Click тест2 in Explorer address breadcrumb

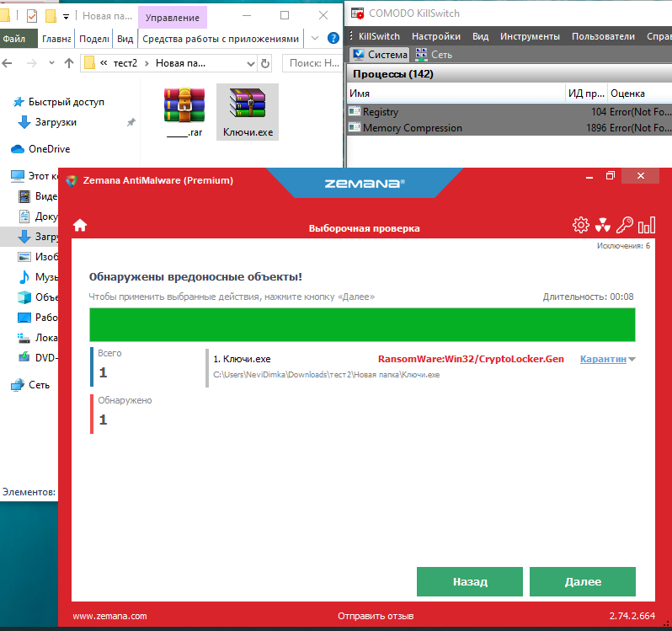click(125, 63)
